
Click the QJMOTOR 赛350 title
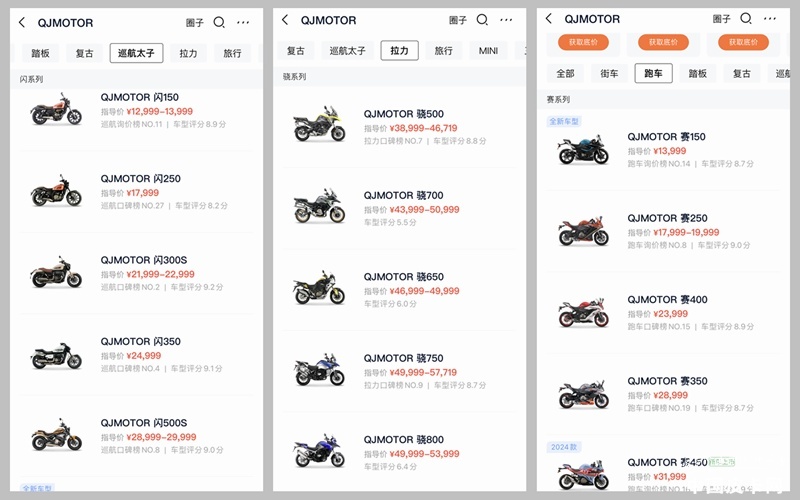(x=667, y=381)
